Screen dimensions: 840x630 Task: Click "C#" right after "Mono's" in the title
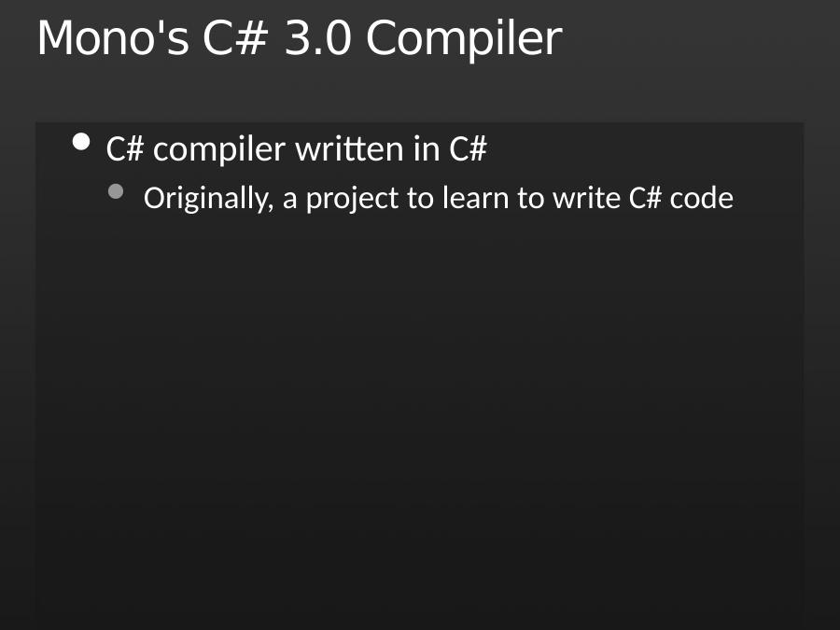click(236, 37)
